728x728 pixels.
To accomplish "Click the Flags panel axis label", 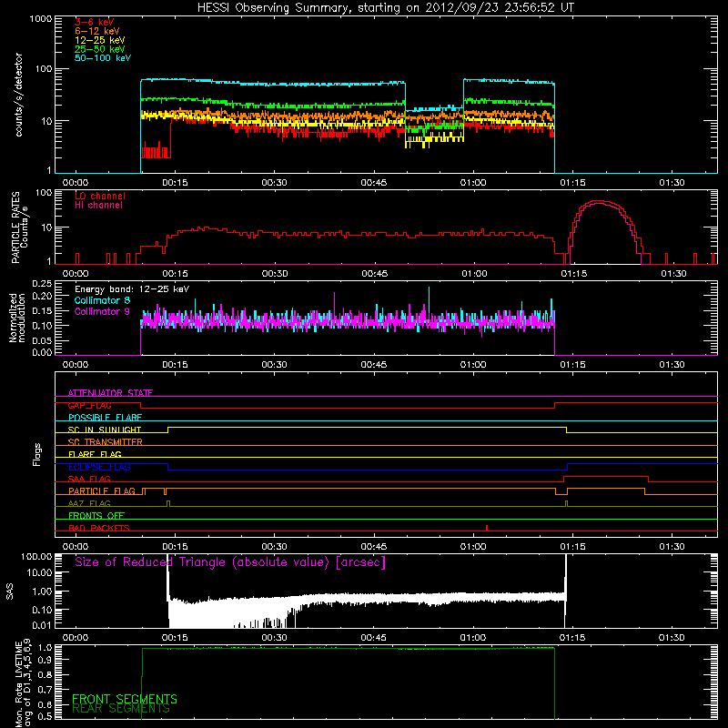I will pos(37,455).
